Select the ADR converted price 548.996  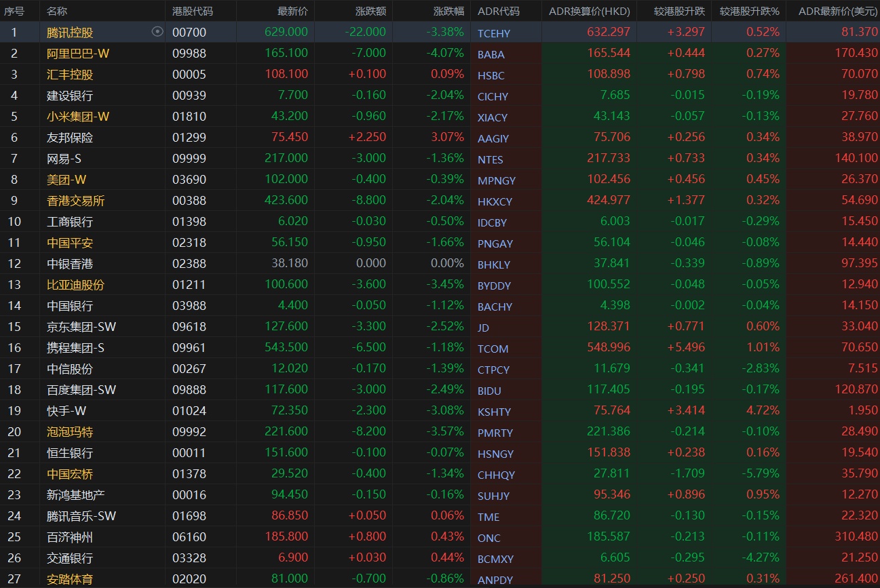click(x=609, y=347)
